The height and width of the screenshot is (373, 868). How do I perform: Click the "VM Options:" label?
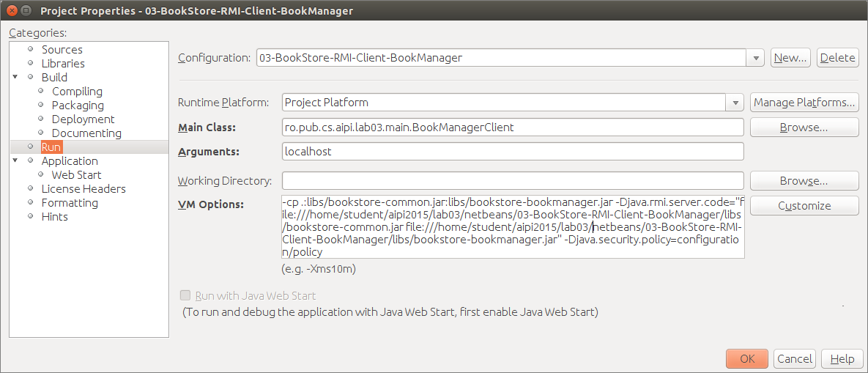point(211,204)
